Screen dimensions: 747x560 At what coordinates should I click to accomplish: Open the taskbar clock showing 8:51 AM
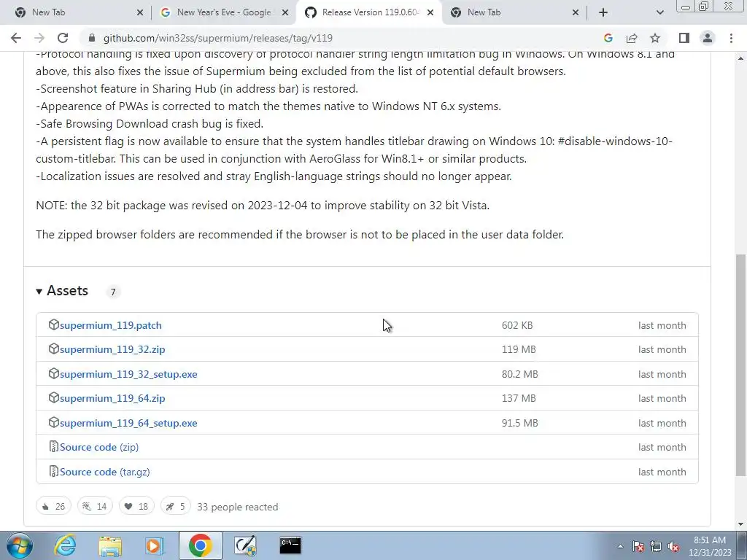pyautogui.click(x=710, y=546)
